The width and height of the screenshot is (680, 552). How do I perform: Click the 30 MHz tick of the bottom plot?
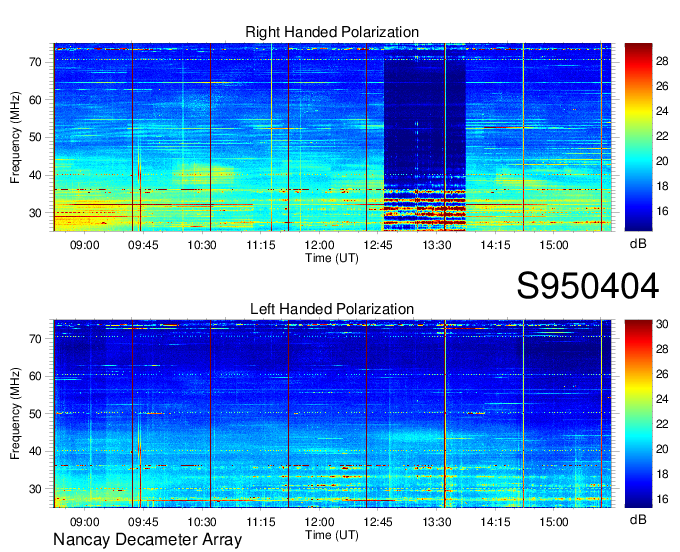point(36,489)
